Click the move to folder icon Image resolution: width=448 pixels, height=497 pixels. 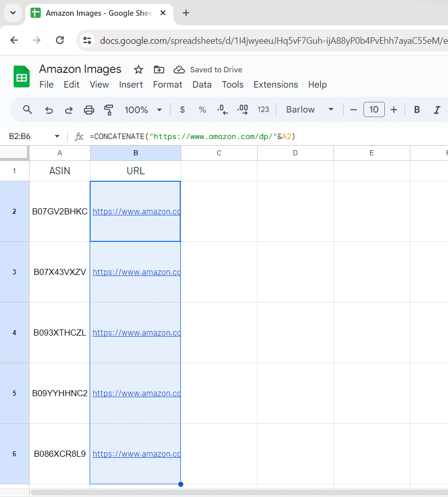(x=159, y=70)
